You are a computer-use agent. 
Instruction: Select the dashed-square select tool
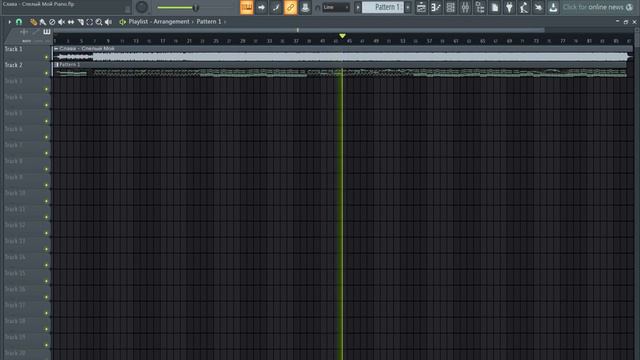tap(89, 22)
